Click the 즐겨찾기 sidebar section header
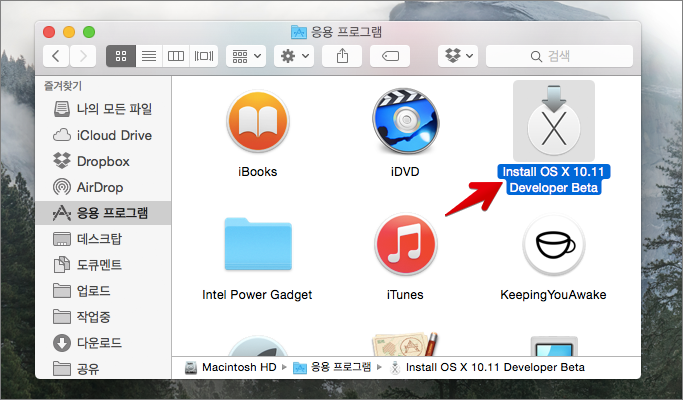The width and height of the screenshot is (683, 400). (x=63, y=86)
